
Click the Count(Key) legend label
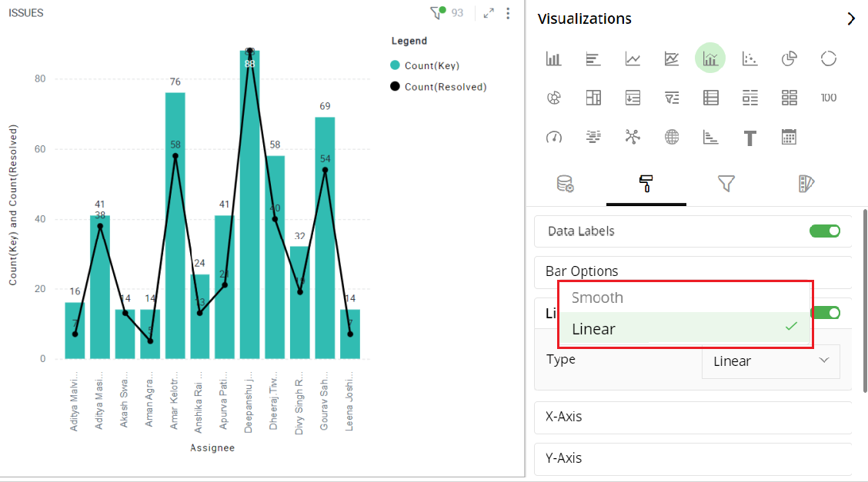432,66
